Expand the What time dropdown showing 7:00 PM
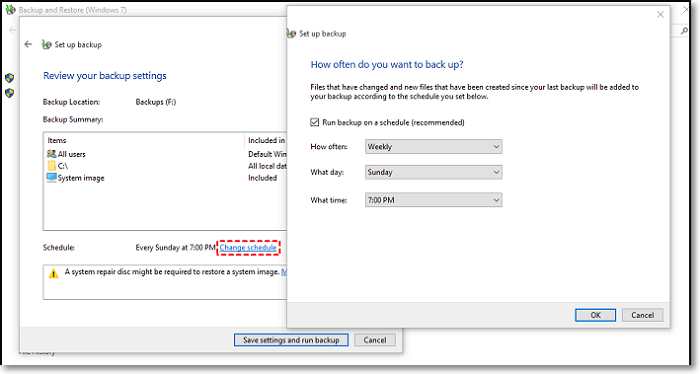 (x=433, y=200)
